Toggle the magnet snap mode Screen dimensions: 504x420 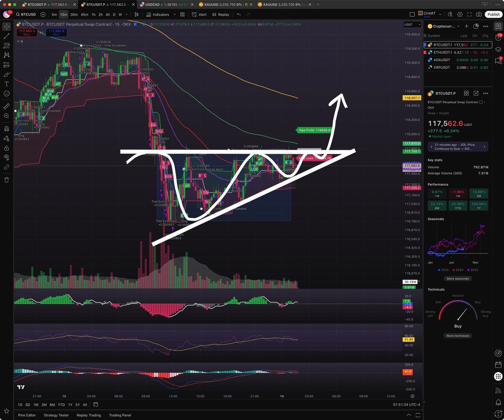point(6,129)
